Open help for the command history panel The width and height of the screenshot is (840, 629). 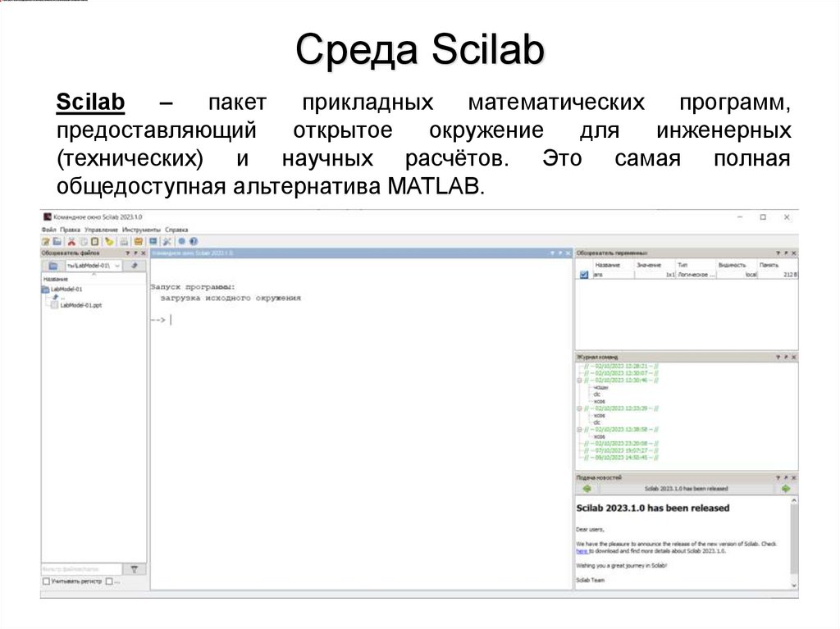(x=778, y=357)
